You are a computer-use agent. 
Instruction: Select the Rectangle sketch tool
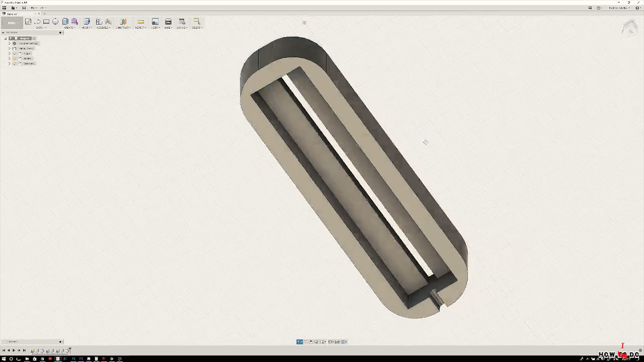pyautogui.click(x=46, y=22)
